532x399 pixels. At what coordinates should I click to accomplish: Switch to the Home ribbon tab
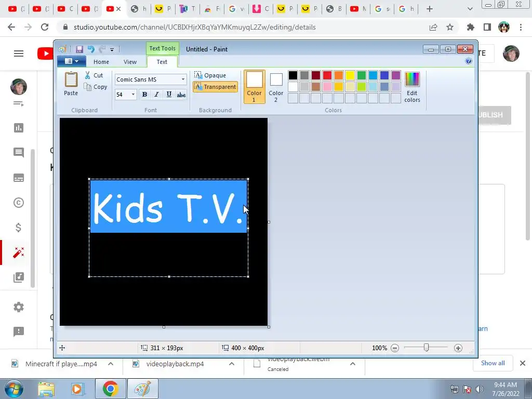pos(101,62)
